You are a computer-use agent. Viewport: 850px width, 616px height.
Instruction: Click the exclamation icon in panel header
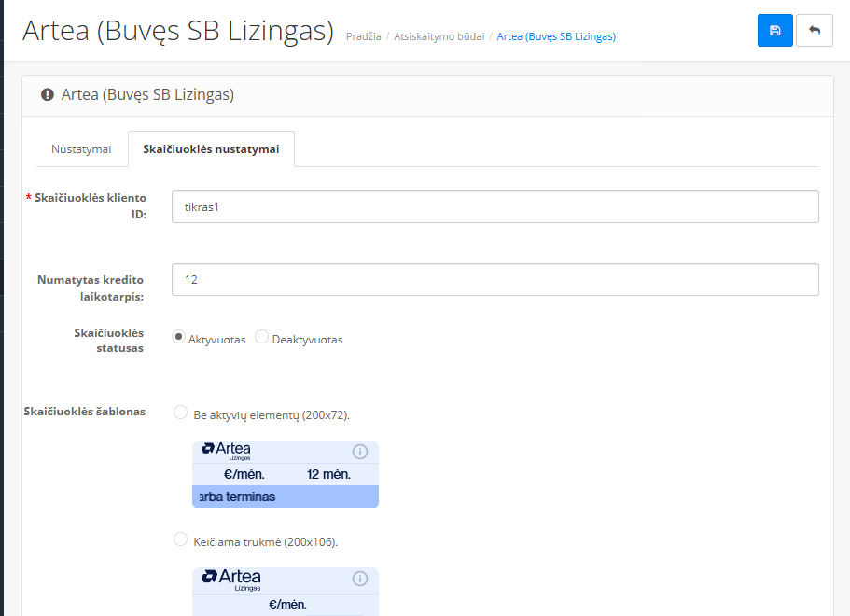[48, 94]
